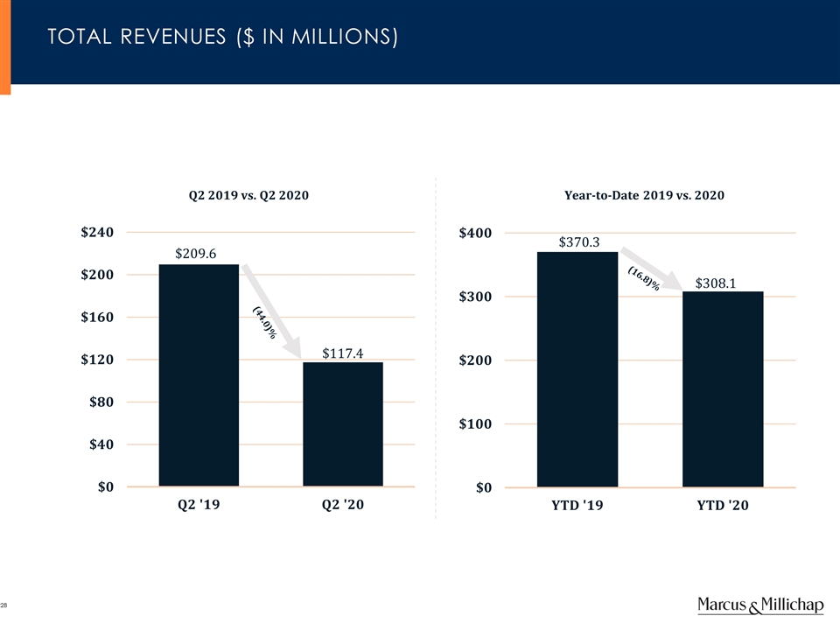Select the $308.1 data label
This screenshot has width=840, height=630.
(715, 283)
